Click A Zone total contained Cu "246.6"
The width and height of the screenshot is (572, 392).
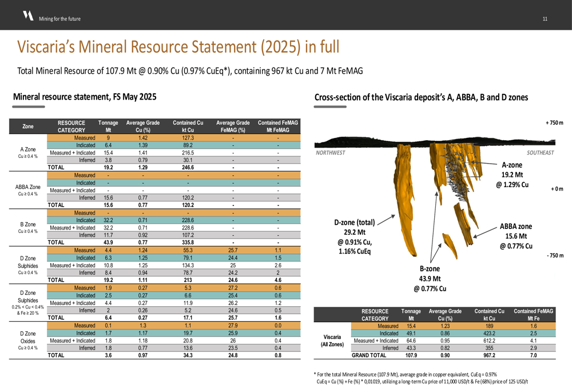(188, 168)
